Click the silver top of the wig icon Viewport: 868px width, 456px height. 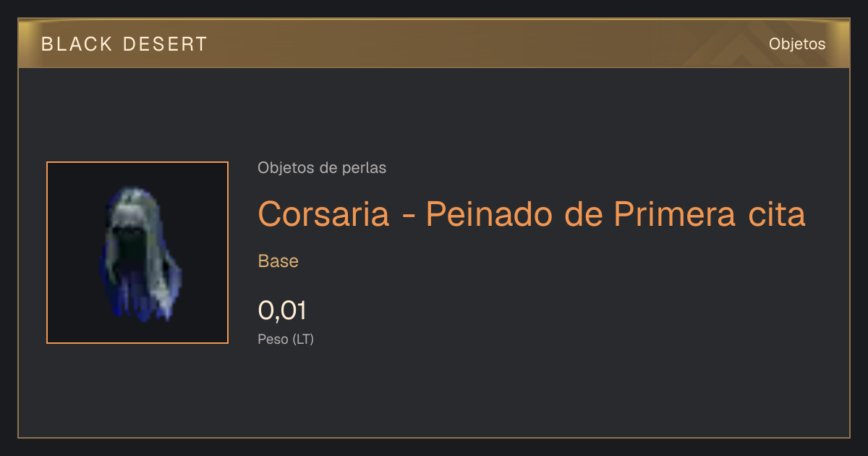point(134,203)
